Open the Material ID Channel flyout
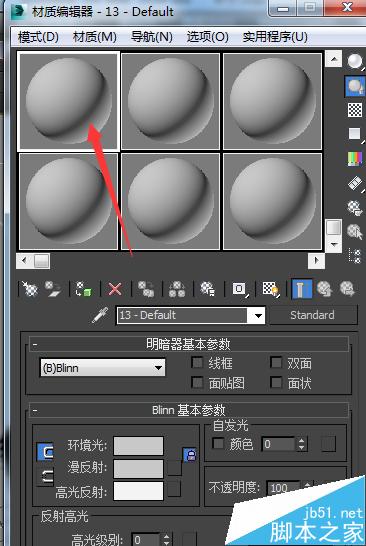 point(239,289)
